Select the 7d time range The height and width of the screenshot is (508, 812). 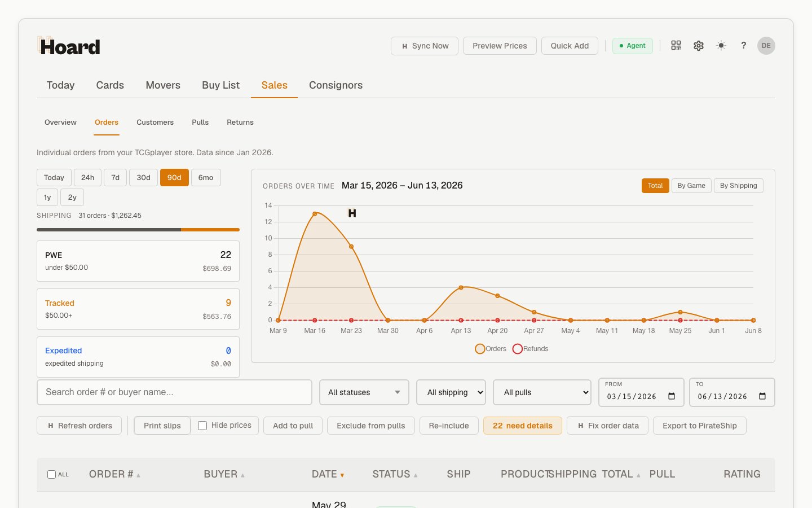point(115,177)
